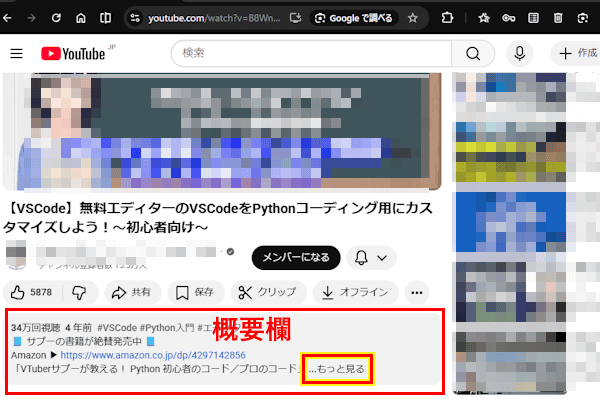The height and width of the screenshot is (399, 600).
Task: Click Googleで調べる lens button
Action: point(354,18)
